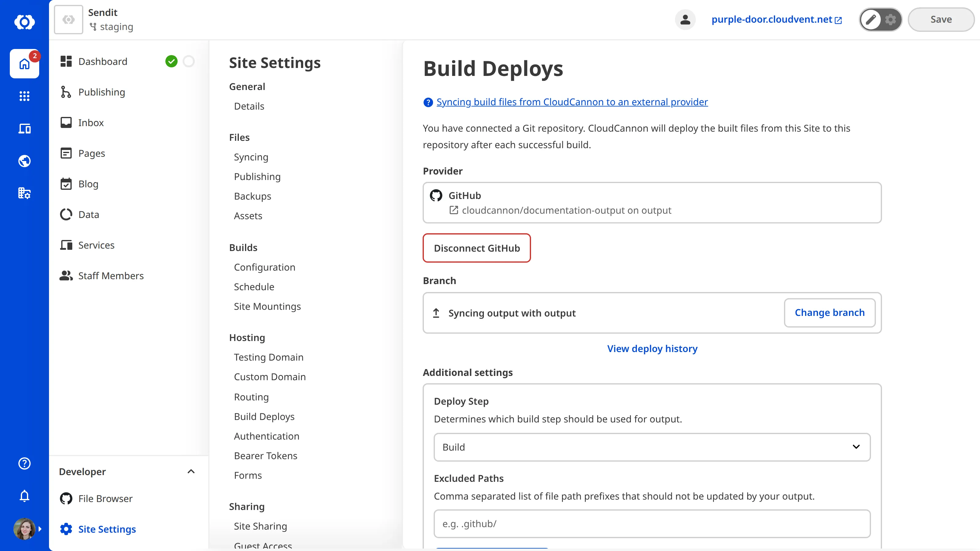This screenshot has width=980, height=551.
Task: Expand the Deploy Step Build dropdown
Action: tap(652, 447)
